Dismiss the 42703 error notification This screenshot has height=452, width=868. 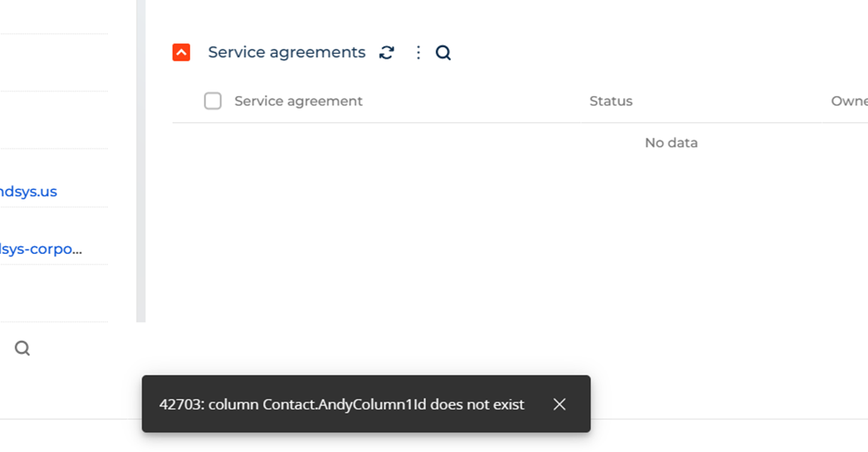(560, 404)
